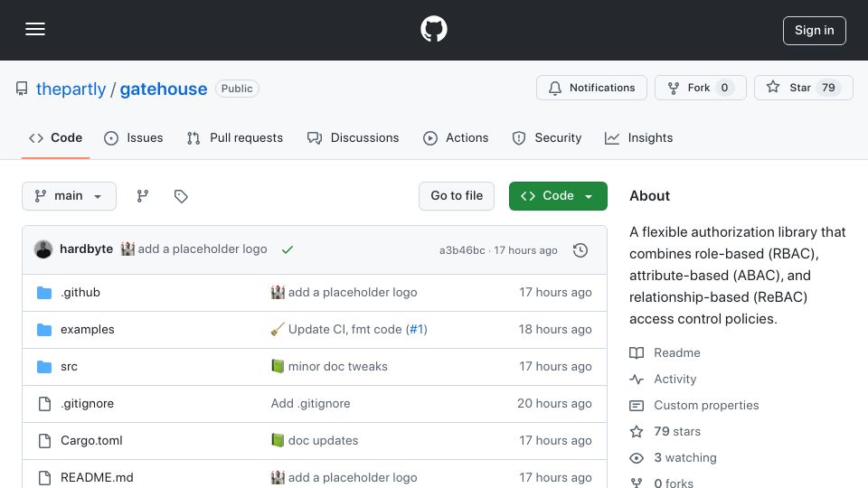868x488 pixels.
Task: Click the GitHub Octocat logo
Action: (433, 29)
